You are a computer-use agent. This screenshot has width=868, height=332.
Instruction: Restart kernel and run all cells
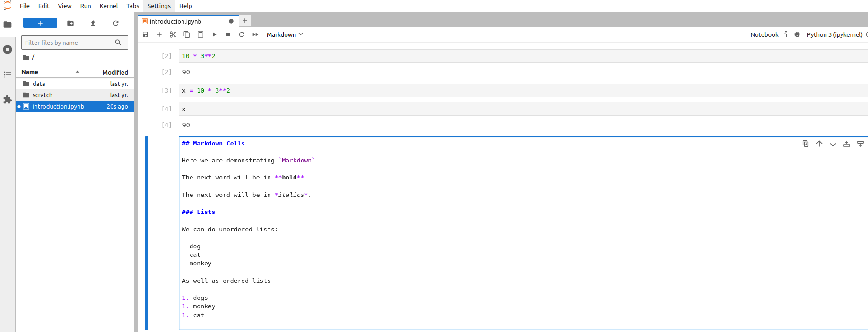pyautogui.click(x=255, y=34)
